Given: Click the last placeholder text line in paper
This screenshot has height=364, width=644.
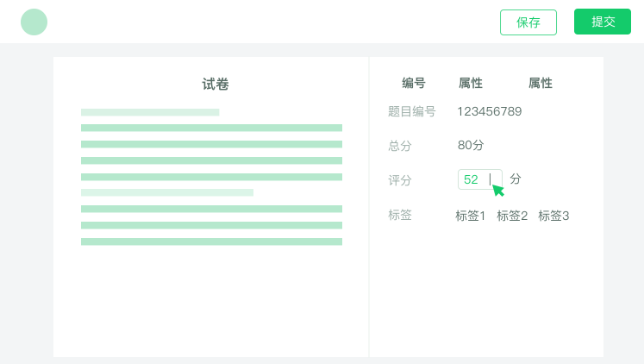Looking at the screenshot, I should pos(211,242).
